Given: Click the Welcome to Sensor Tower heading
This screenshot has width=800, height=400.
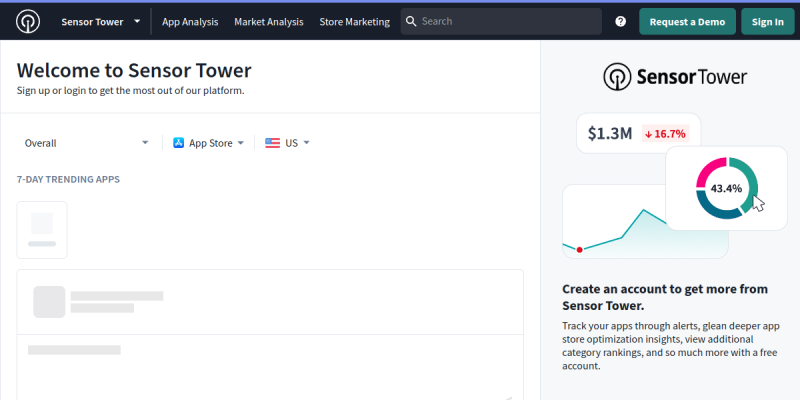Looking at the screenshot, I should pos(134,70).
